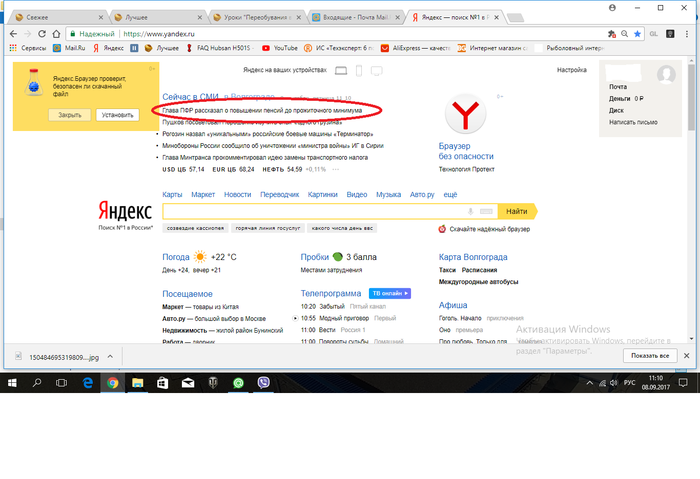Screen dimensions: 700x479
Task: Open the Пробки traffic link
Action: pos(314,257)
